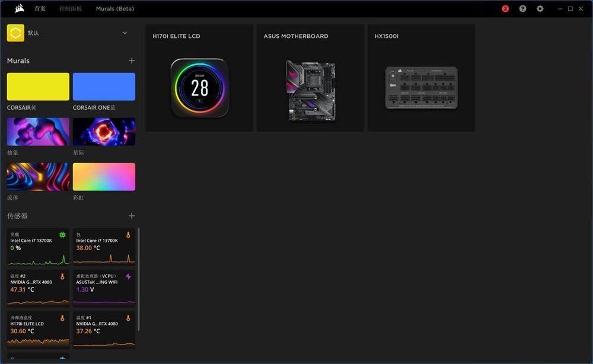Viewport: 593px width, 364px height.
Task: Click the 1.30 V voltage value
Action: (x=85, y=289)
